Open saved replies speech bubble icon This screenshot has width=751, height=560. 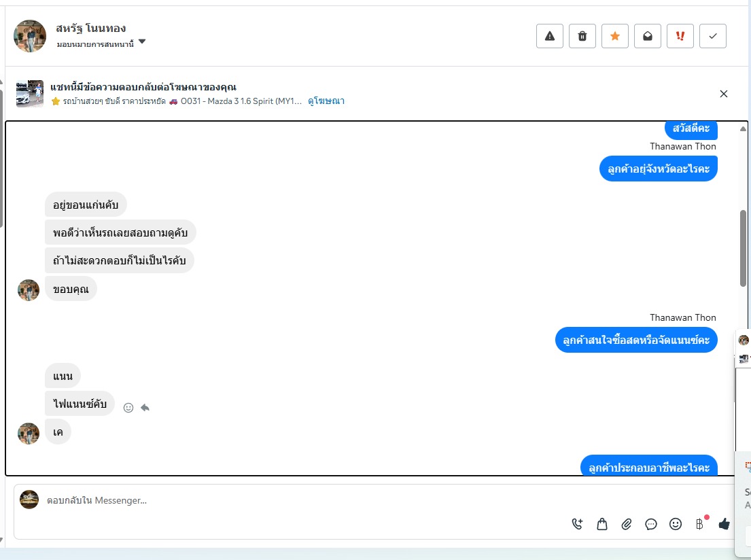click(651, 524)
